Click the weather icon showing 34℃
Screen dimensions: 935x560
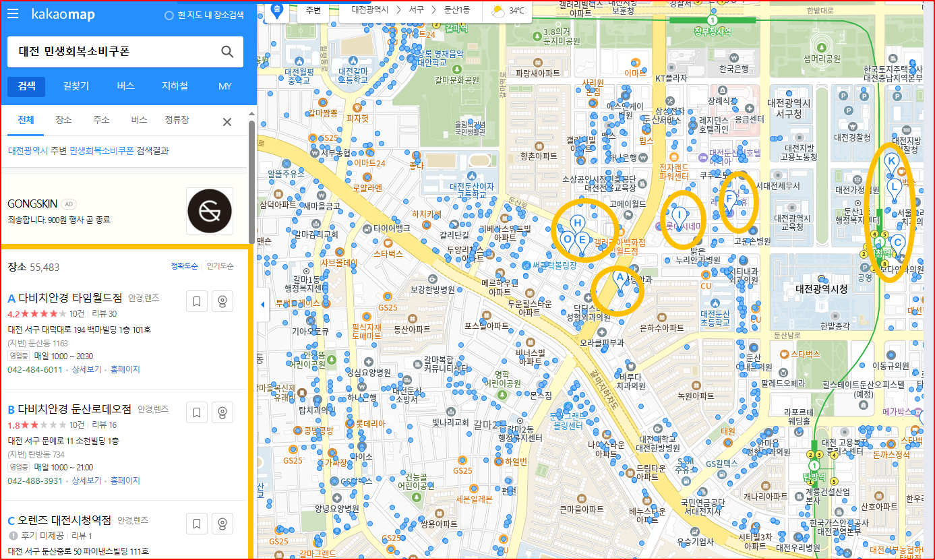(498, 11)
